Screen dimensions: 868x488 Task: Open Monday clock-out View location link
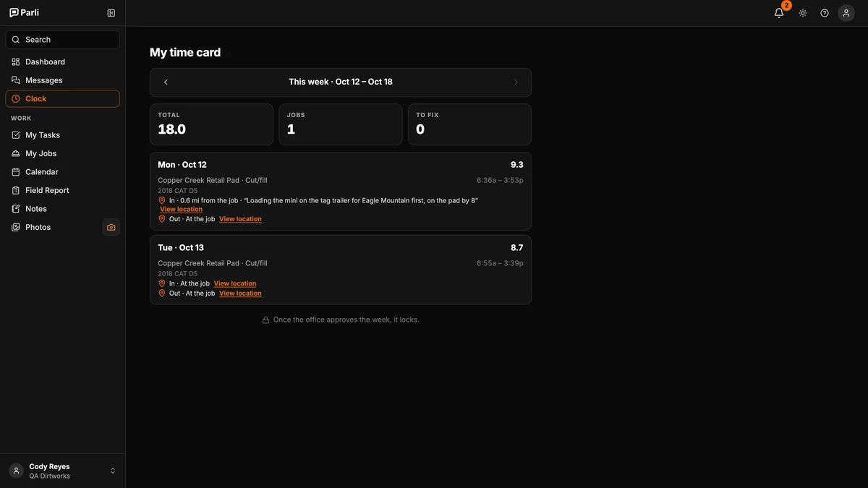tap(241, 219)
